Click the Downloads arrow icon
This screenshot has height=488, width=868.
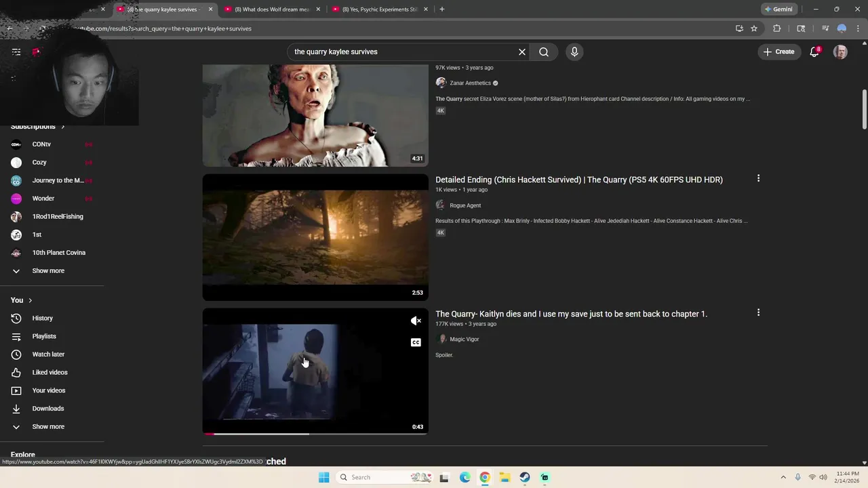[x=16, y=409]
